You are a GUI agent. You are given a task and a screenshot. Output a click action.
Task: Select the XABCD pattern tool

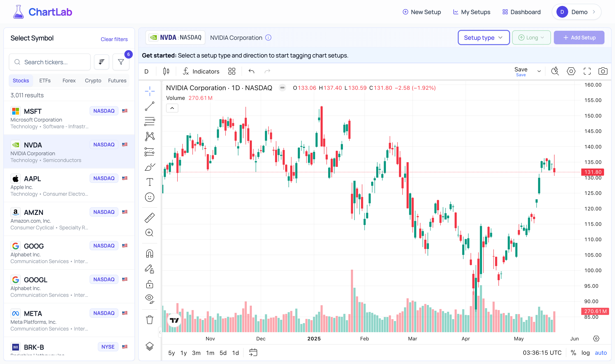coord(149,136)
